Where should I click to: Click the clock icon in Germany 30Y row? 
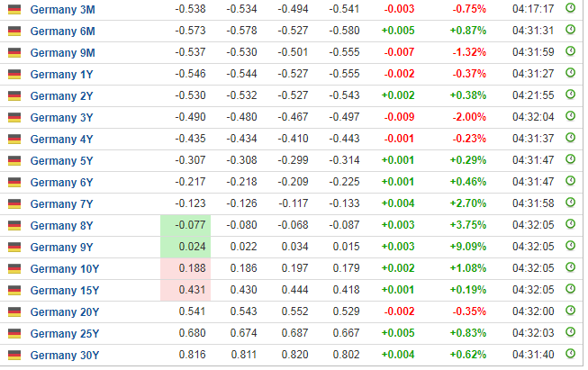coord(570,354)
